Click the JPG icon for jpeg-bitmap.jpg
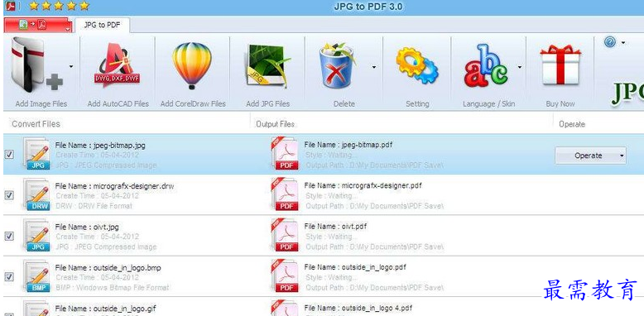Image resolution: width=644 pixels, height=316 pixels. click(37, 154)
